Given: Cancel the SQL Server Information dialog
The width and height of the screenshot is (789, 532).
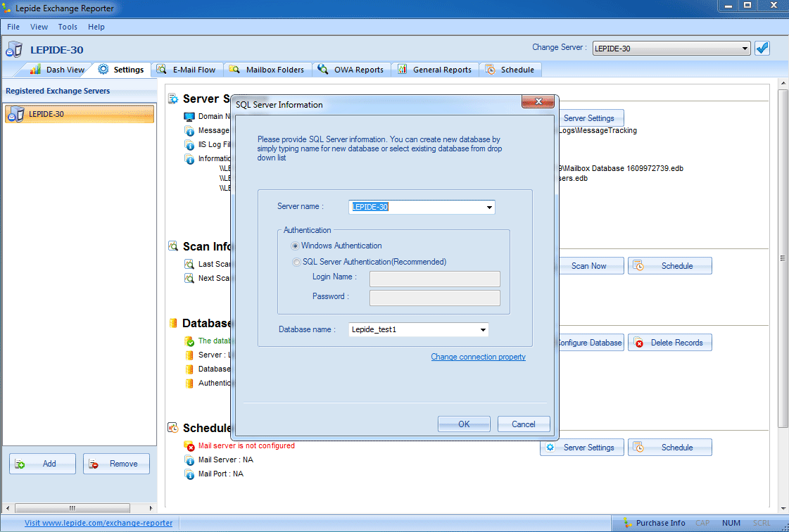Looking at the screenshot, I should pyautogui.click(x=524, y=424).
